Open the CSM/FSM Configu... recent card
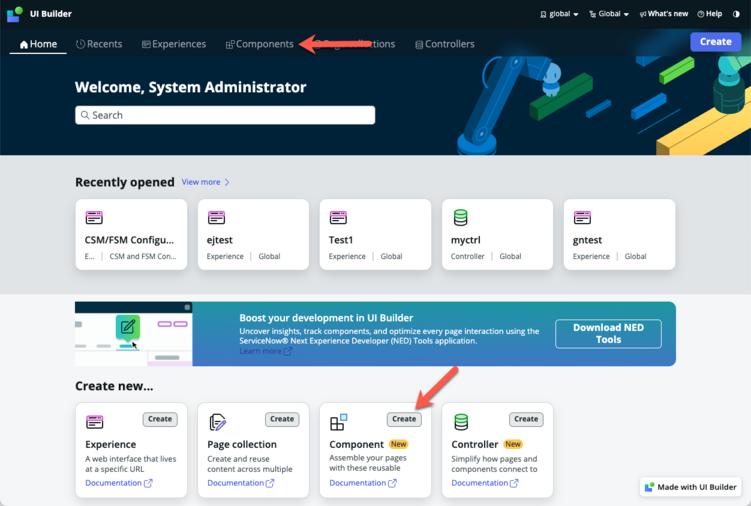Image resolution: width=751 pixels, height=506 pixels. [x=131, y=234]
